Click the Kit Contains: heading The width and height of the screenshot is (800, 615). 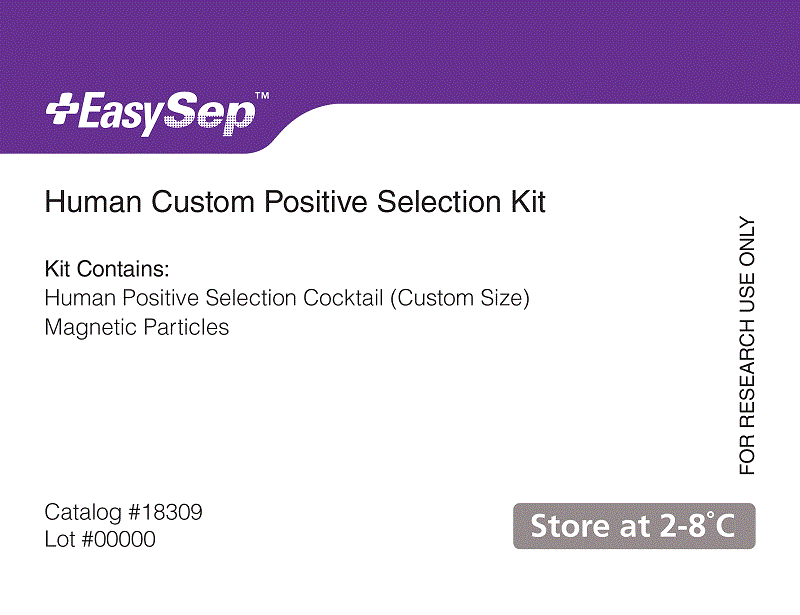(x=107, y=268)
